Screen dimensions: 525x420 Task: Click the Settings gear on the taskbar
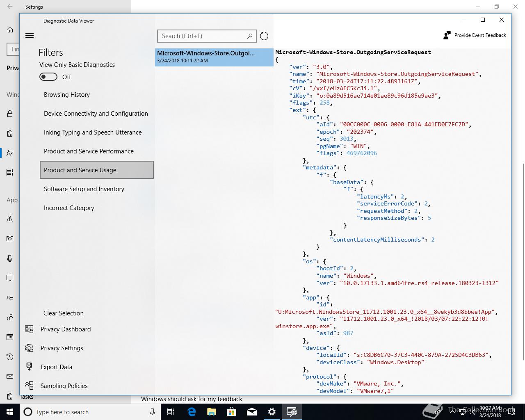[x=272, y=412]
